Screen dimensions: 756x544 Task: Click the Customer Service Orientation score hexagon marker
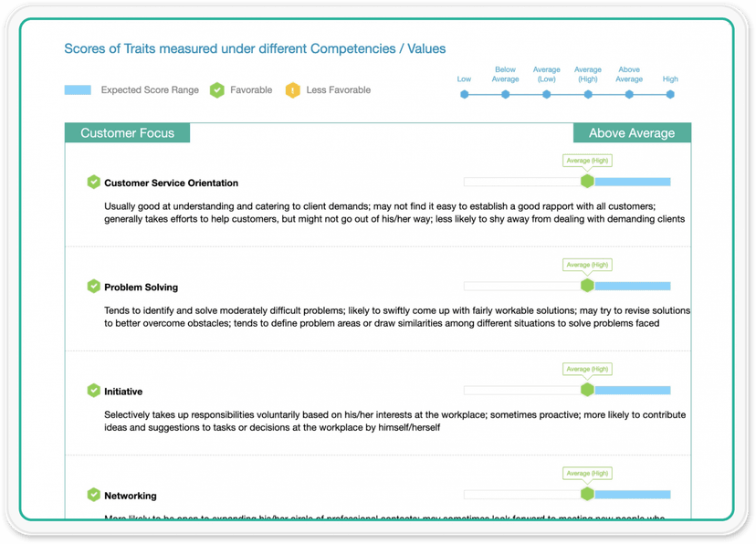[587, 182]
